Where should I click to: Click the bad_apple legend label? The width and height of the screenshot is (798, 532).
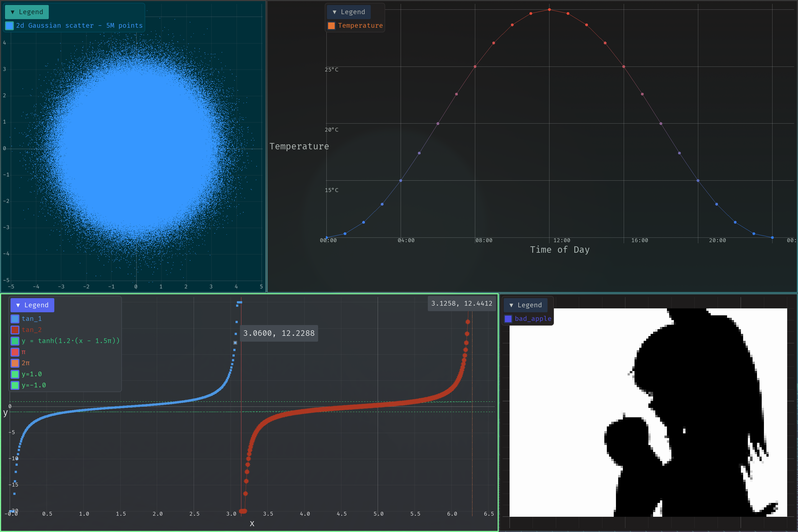[533, 319]
